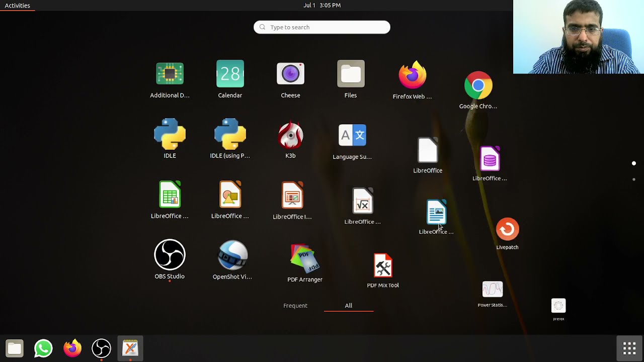The width and height of the screenshot is (644, 362).
Task: Open Xournal++ from the dock
Action: pos(130,348)
